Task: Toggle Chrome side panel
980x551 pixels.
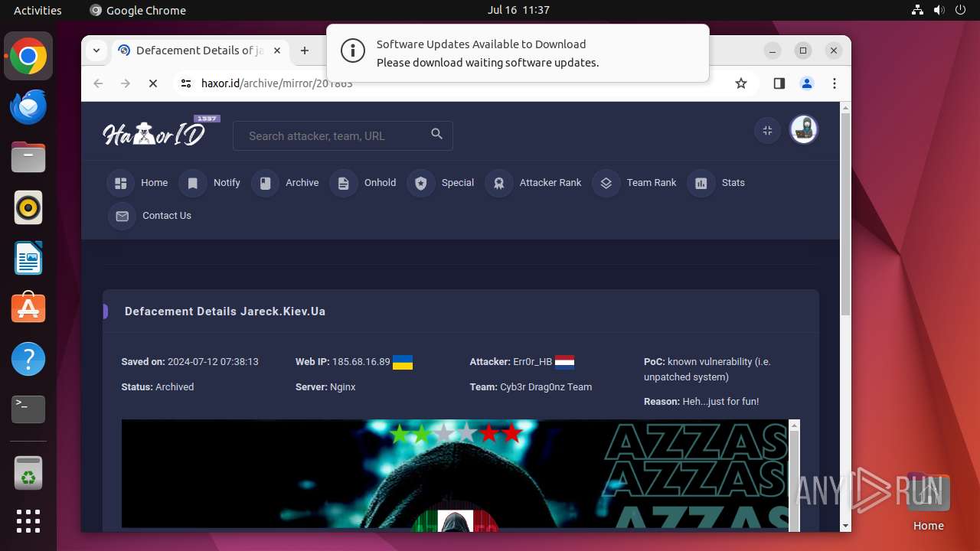Action: pyautogui.click(x=779, y=83)
